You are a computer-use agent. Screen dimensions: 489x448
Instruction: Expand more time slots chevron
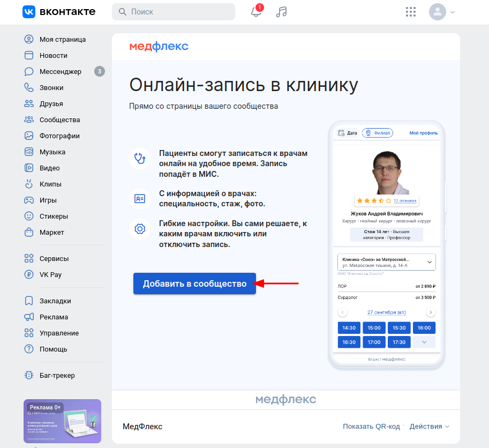(x=424, y=342)
